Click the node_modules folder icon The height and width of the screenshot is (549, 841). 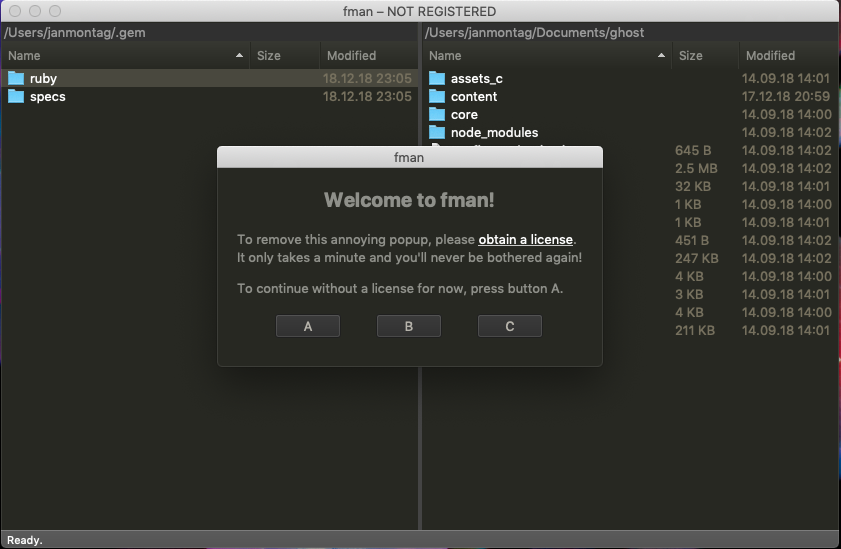(437, 132)
